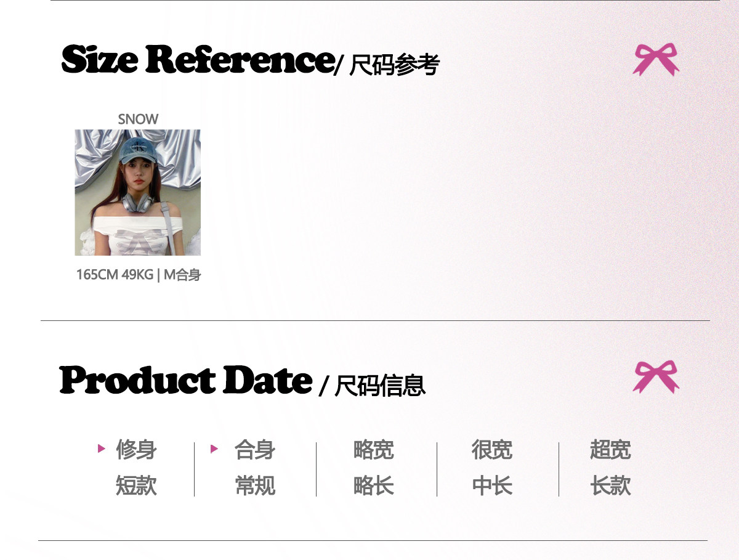Click the SNOW model name label
Screen dimensions: 739x560
click(138, 120)
